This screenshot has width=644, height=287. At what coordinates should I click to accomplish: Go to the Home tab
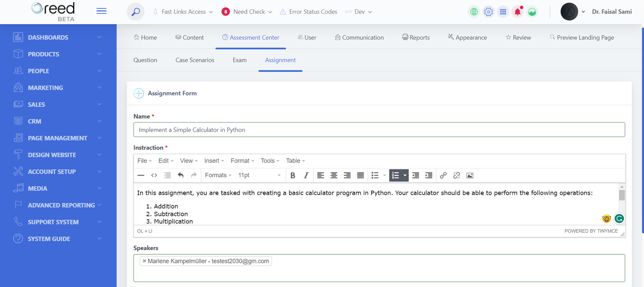click(145, 37)
